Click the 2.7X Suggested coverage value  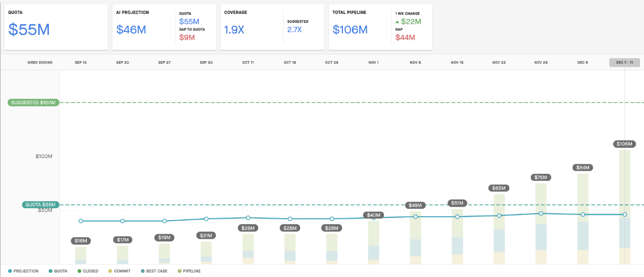pos(295,29)
